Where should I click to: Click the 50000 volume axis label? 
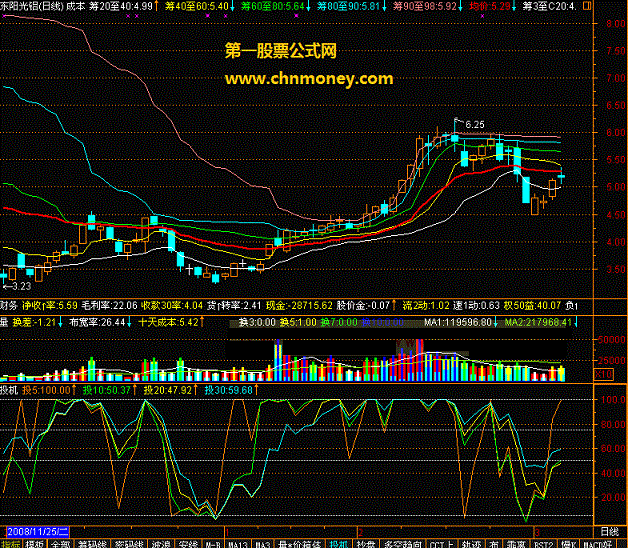click(611, 340)
